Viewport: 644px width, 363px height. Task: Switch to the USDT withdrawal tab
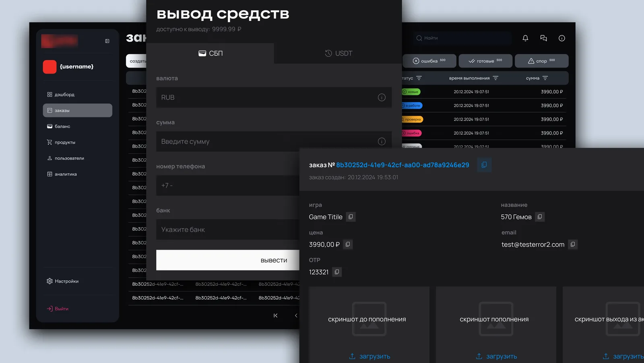point(338,53)
